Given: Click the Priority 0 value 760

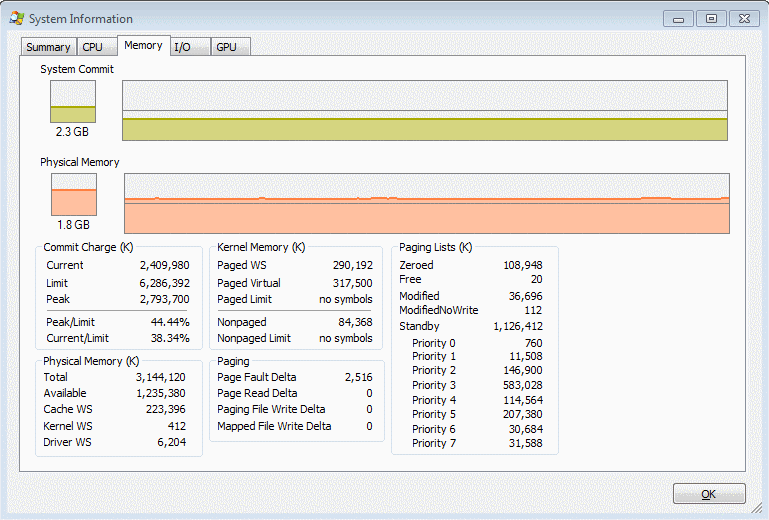Looking at the screenshot, I should pos(534,343).
